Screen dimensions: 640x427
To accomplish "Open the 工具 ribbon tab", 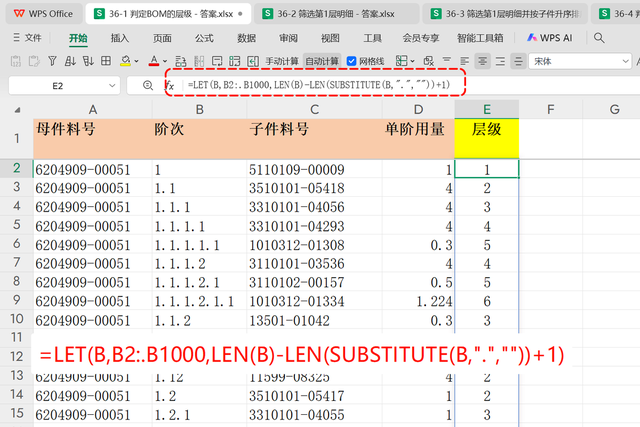I will (x=372, y=38).
